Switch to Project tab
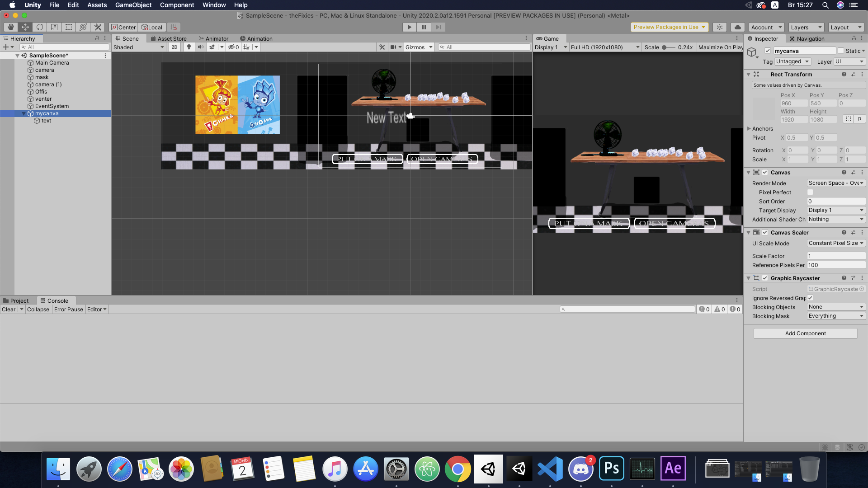Screen dimensions: 868x488 [16, 300]
